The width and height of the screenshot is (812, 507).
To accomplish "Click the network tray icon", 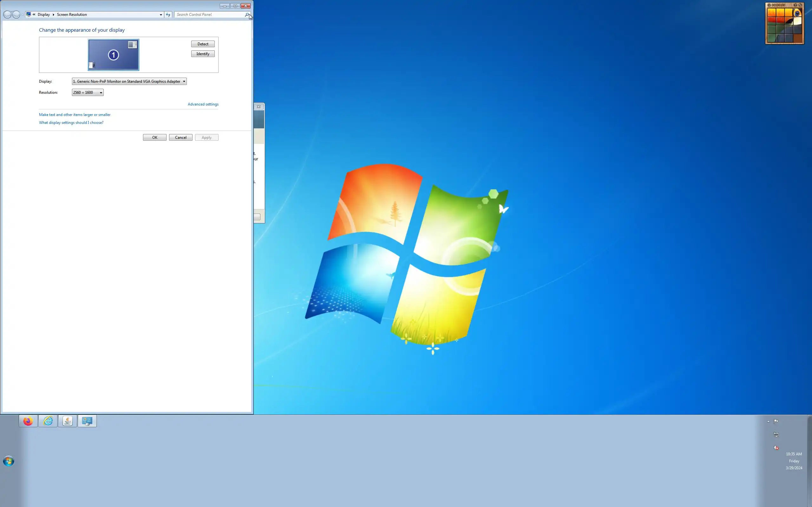I will 776,434.
